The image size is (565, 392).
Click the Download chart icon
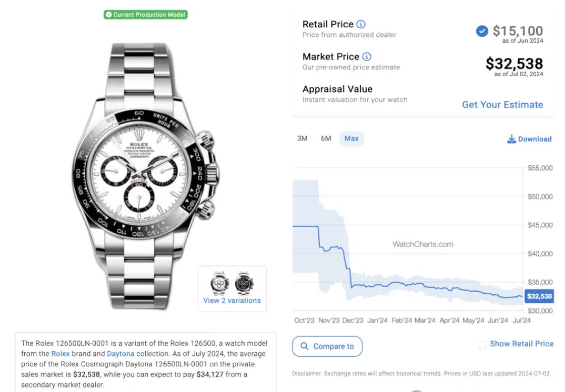(x=512, y=139)
